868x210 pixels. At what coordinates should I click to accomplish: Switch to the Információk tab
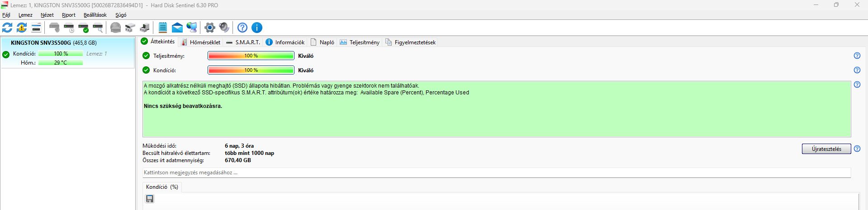(285, 42)
